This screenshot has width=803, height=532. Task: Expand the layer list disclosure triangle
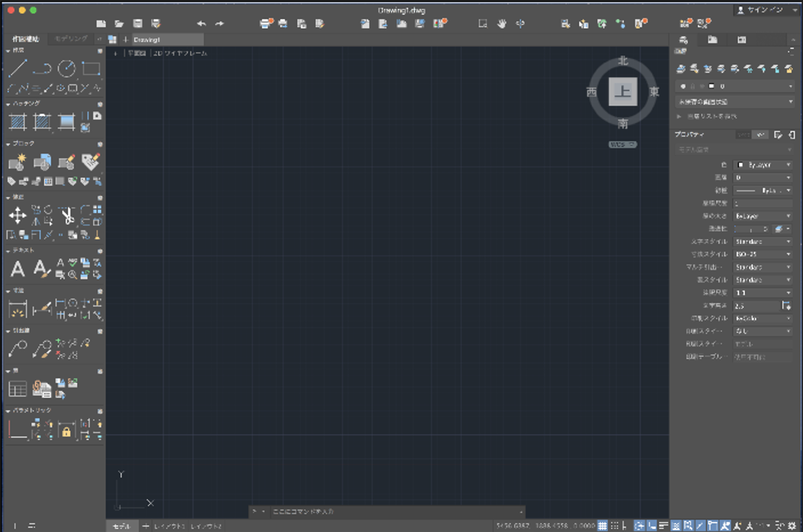tap(679, 117)
